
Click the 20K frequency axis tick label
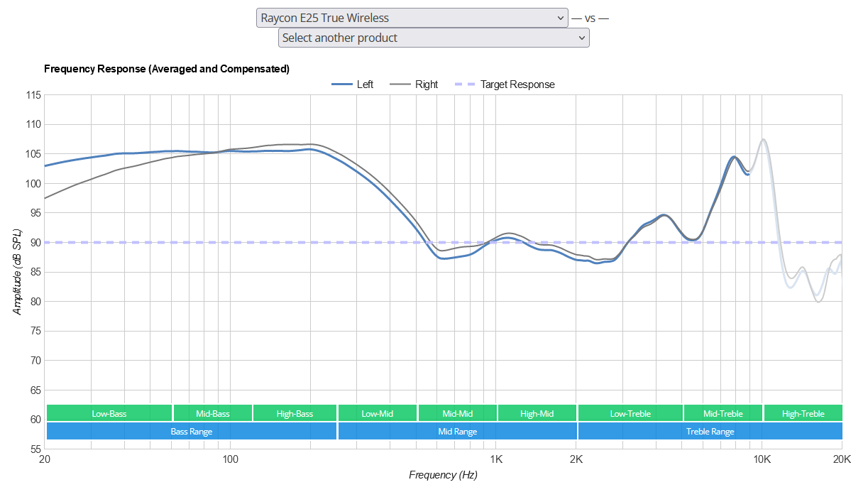pos(842,459)
